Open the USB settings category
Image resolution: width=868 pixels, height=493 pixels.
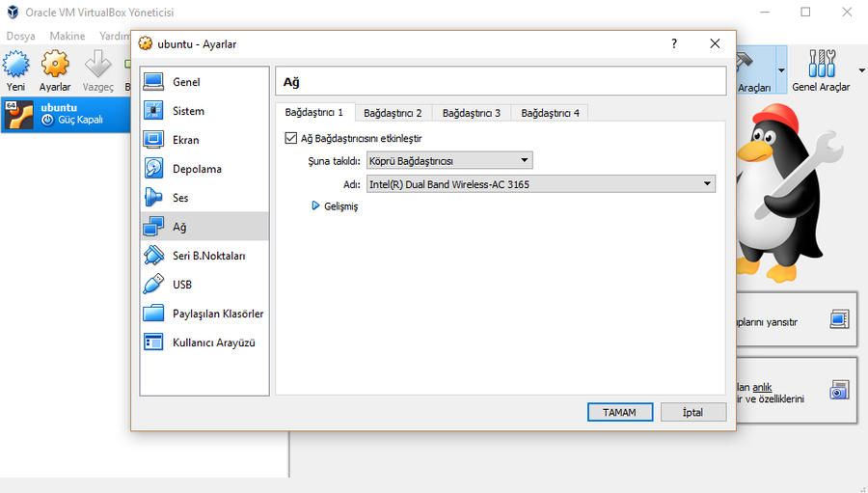click(x=182, y=285)
